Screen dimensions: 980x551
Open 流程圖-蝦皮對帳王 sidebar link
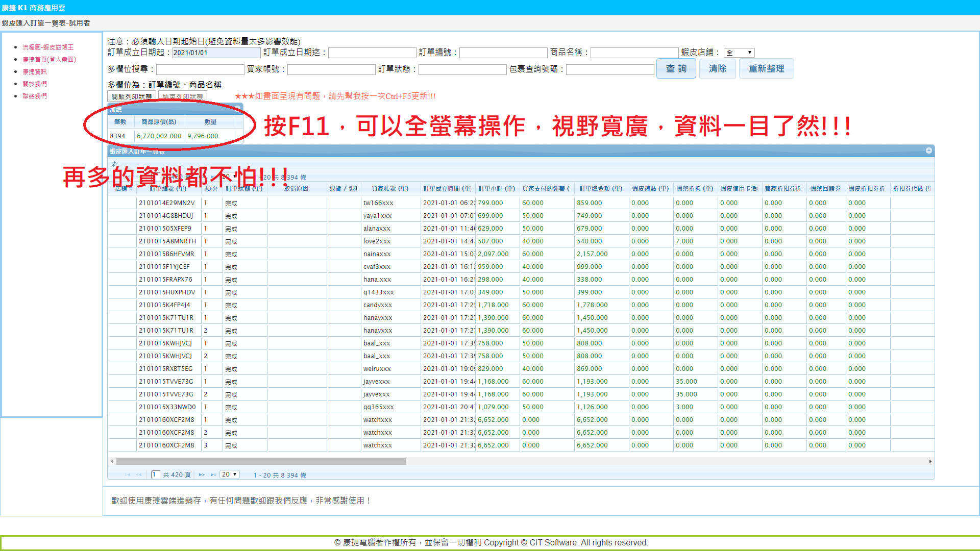pos(48,47)
